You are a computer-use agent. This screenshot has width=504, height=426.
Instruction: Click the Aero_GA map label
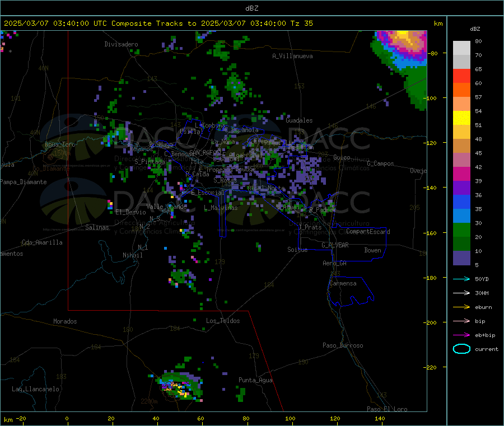coord(334,263)
